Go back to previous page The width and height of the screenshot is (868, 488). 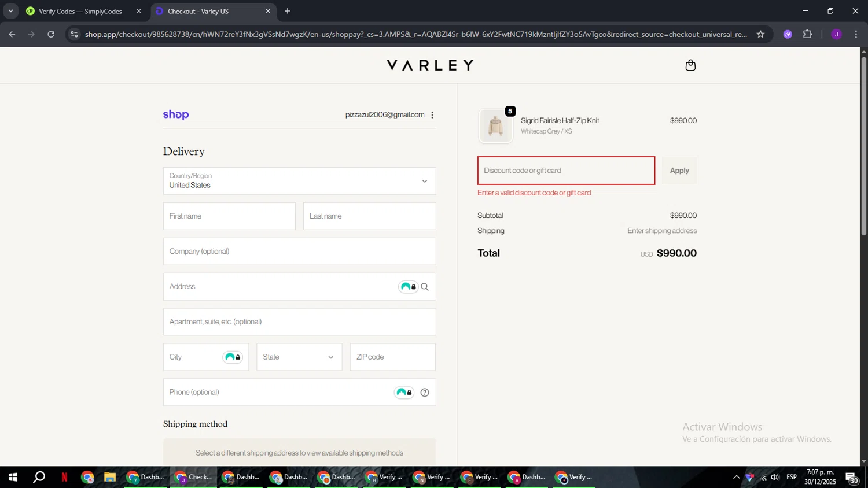[x=12, y=34]
